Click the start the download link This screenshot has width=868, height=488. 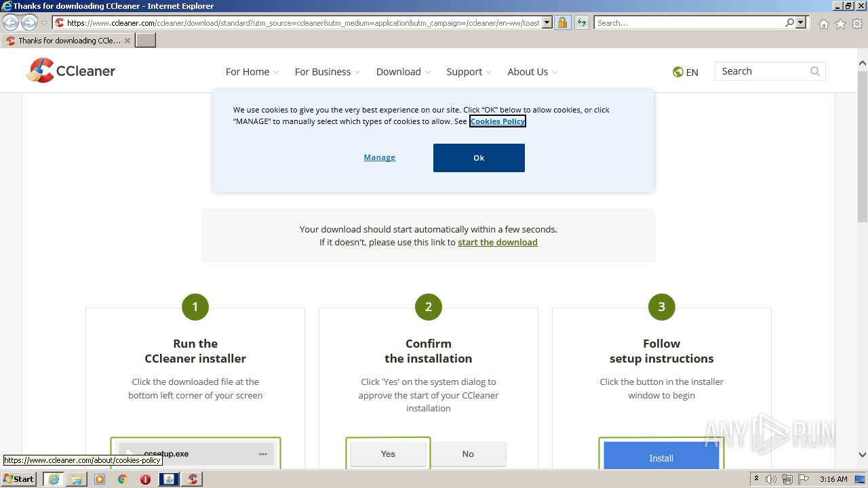pos(498,242)
